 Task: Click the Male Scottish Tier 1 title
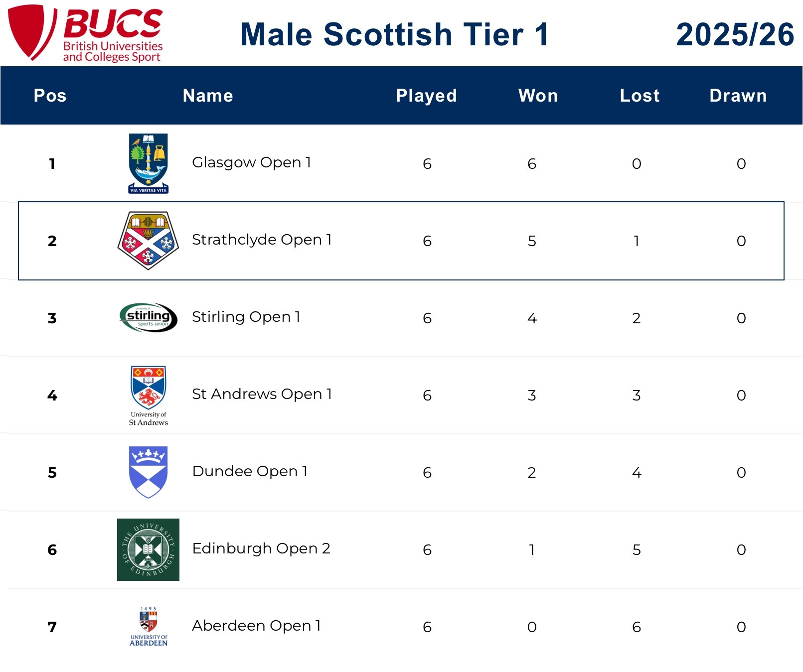pos(394,34)
